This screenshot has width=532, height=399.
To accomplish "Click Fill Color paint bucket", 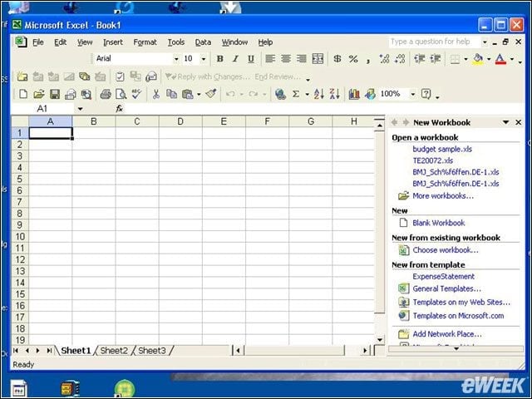I will click(x=478, y=59).
